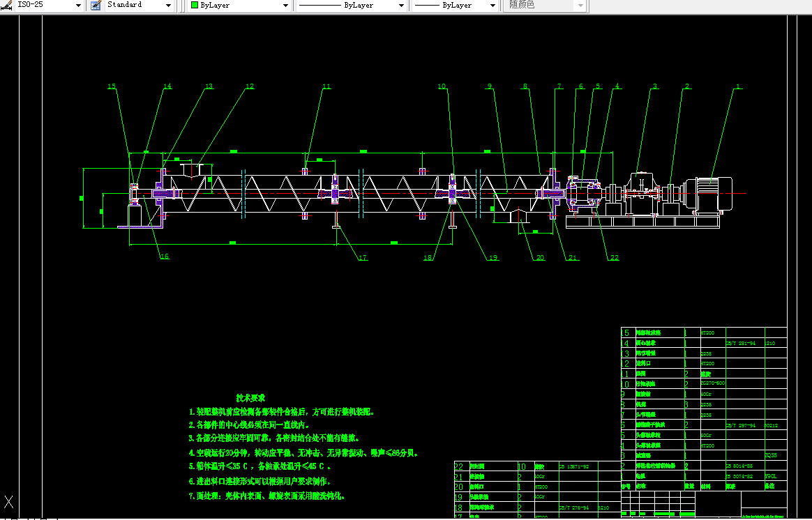Click the HT200 cell in parts row 12
Viewport: 812px width, 520px height.
707,364
